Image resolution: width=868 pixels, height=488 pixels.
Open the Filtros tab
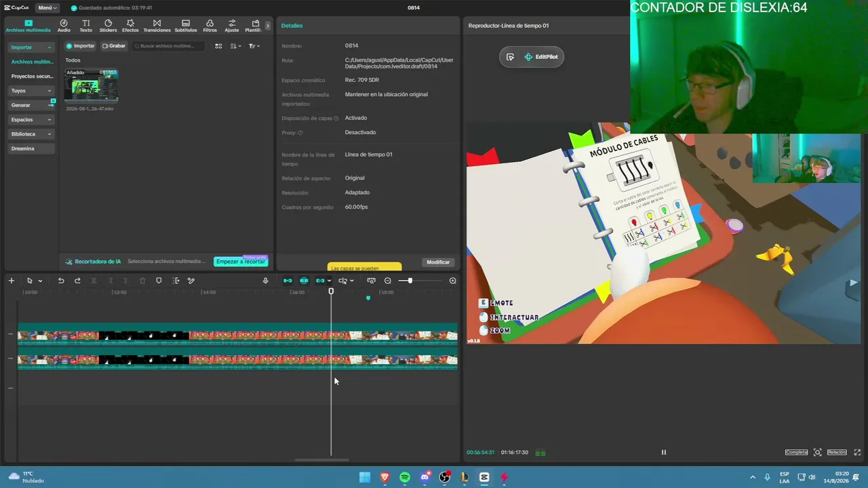[210, 26]
